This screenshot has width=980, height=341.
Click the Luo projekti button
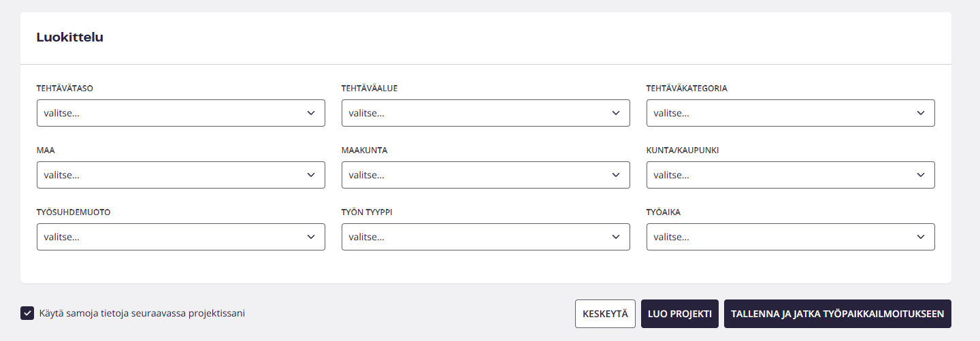click(x=679, y=314)
